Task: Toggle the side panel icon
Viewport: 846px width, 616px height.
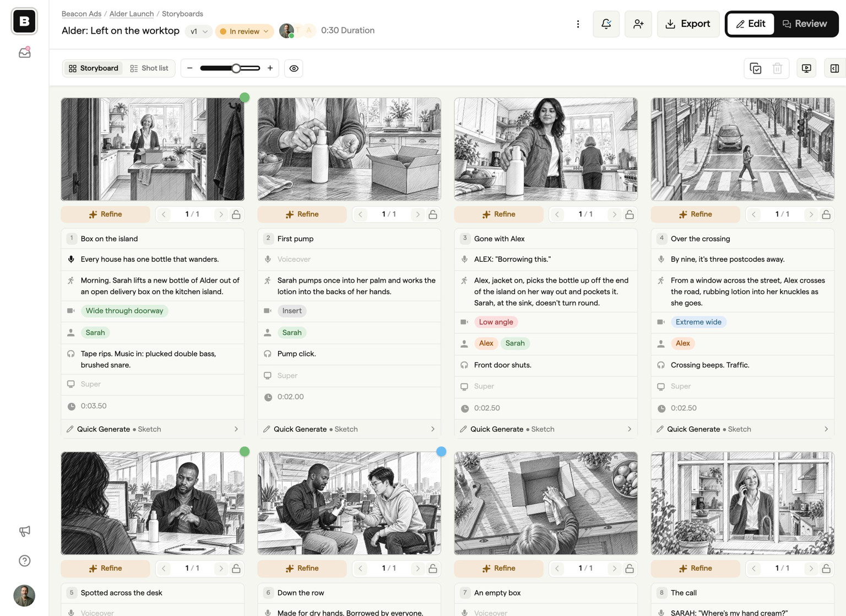Action: [x=835, y=68]
